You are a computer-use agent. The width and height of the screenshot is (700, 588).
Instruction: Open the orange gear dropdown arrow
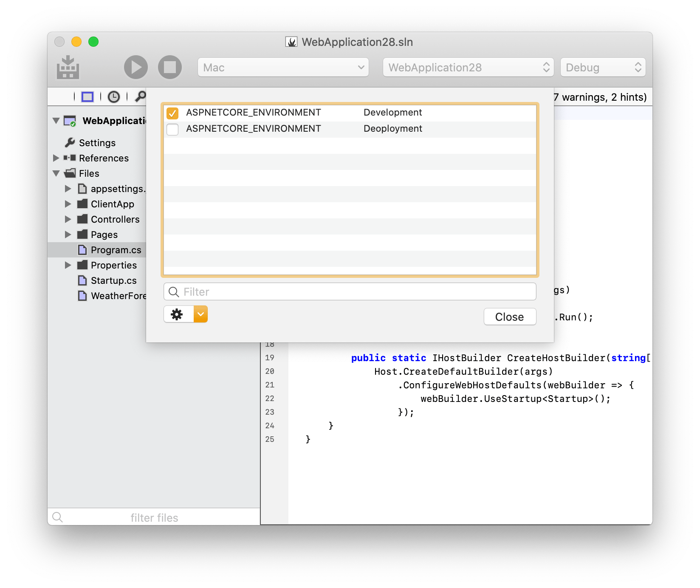point(200,314)
